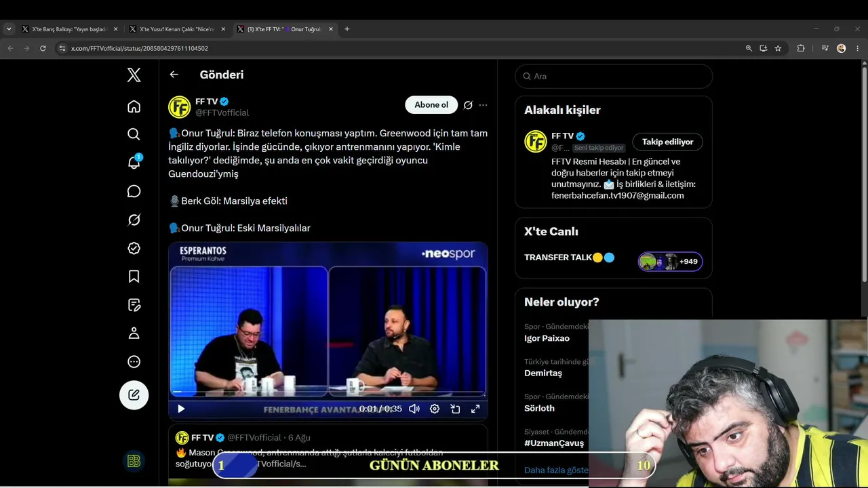Image resolution: width=868 pixels, height=488 pixels.
Task: Bookmark this page with the star
Action: 778,48
